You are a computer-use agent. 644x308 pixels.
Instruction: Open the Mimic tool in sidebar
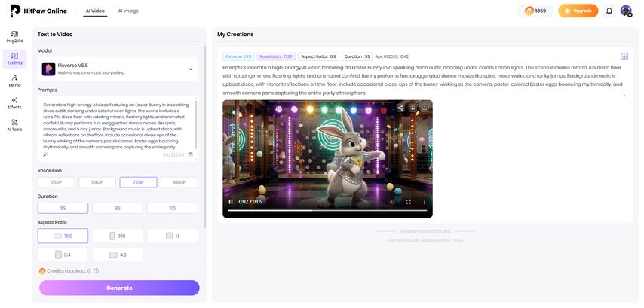pos(14,81)
